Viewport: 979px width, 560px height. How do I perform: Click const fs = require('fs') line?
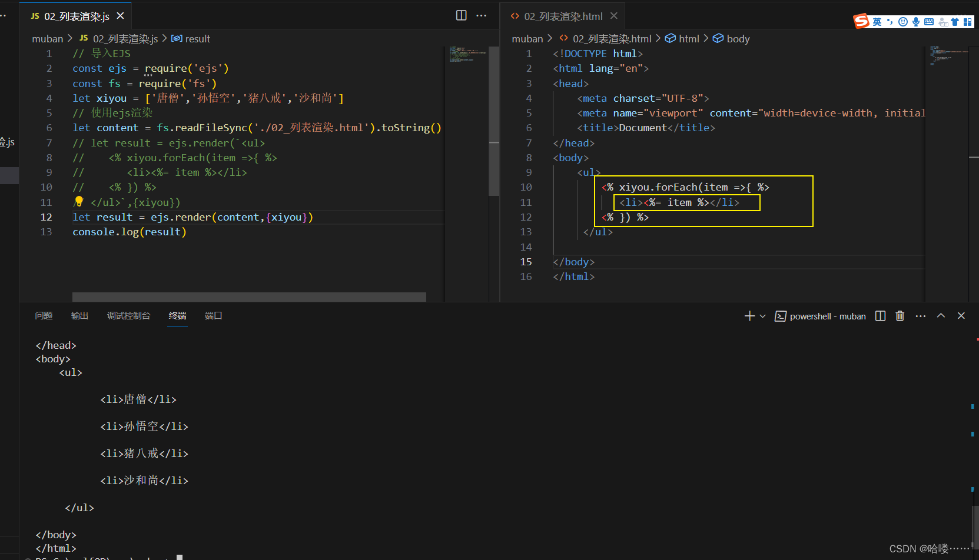coord(144,84)
